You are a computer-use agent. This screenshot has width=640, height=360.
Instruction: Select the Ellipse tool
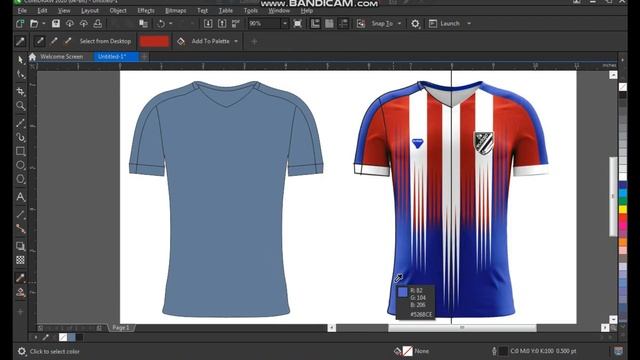point(20,165)
